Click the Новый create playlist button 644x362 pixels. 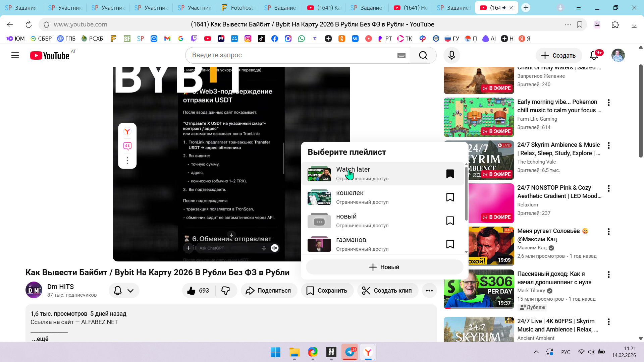tap(384, 267)
